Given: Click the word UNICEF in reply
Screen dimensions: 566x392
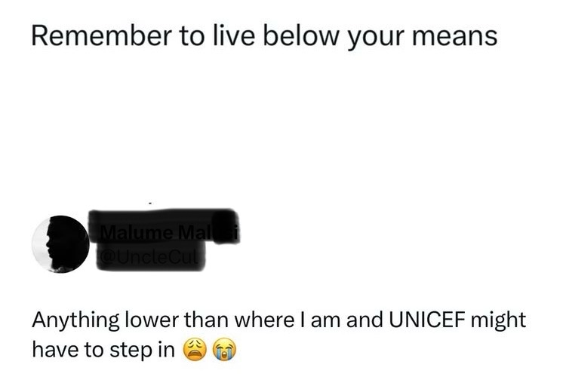Looking at the screenshot, I should [426, 320].
